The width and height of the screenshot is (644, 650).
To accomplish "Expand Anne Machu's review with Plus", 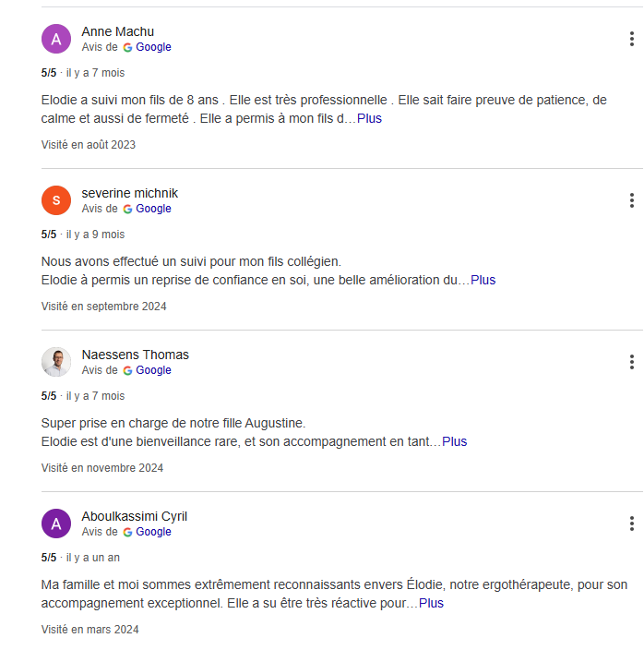I will [369, 118].
